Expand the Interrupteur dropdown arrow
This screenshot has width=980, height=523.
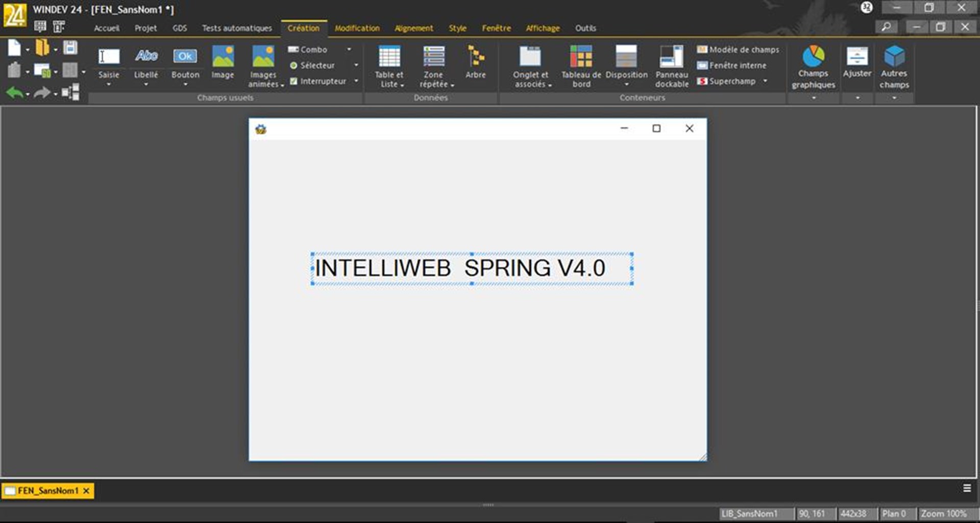(356, 81)
